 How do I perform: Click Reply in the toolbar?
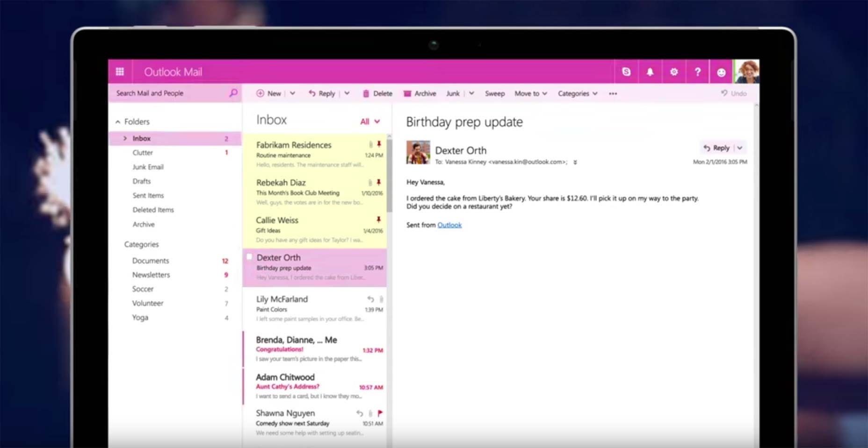[322, 93]
